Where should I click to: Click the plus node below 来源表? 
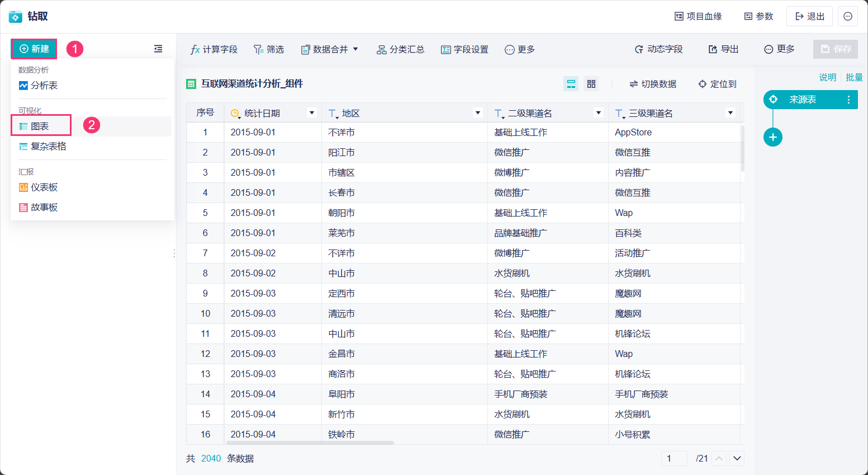pyautogui.click(x=772, y=137)
